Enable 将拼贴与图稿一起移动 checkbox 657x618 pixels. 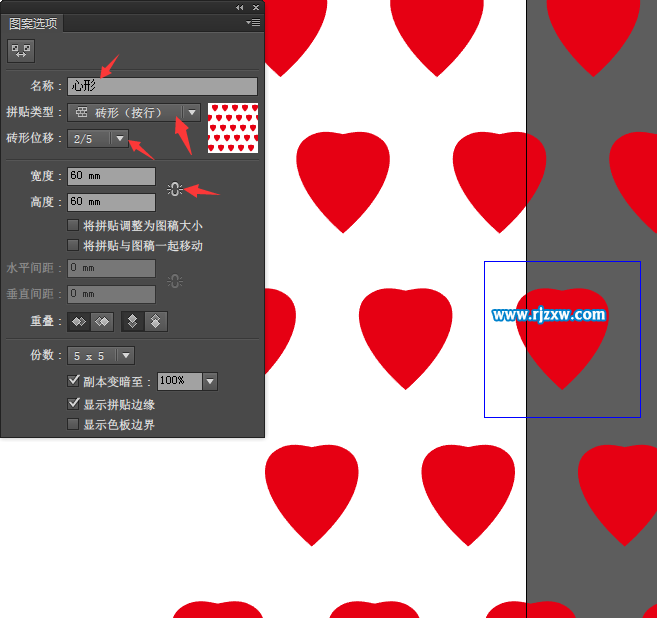(x=73, y=245)
